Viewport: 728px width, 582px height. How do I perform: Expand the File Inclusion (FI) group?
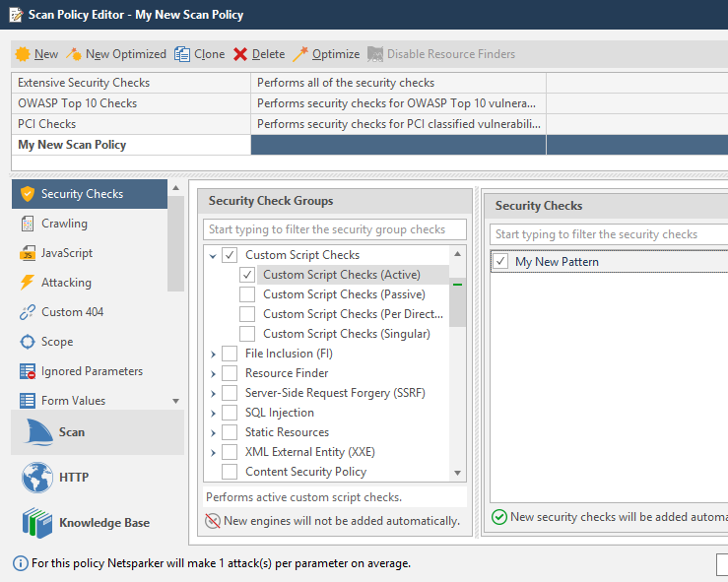coord(214,354)
